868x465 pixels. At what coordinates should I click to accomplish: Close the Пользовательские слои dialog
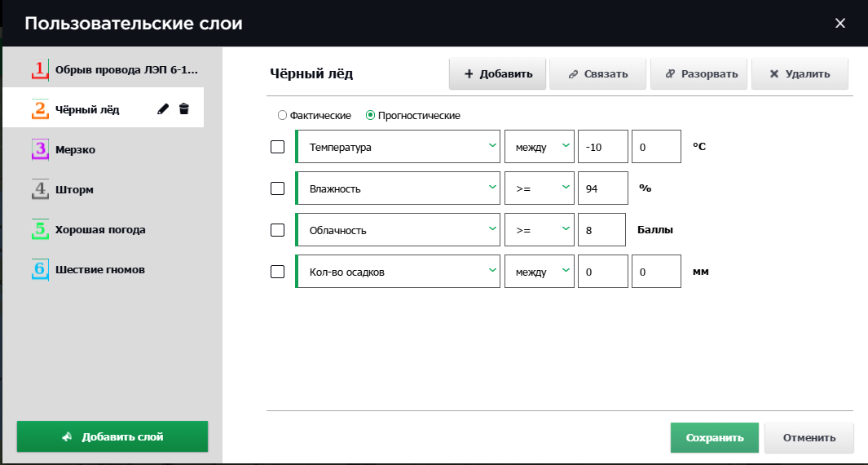(840, 23)
